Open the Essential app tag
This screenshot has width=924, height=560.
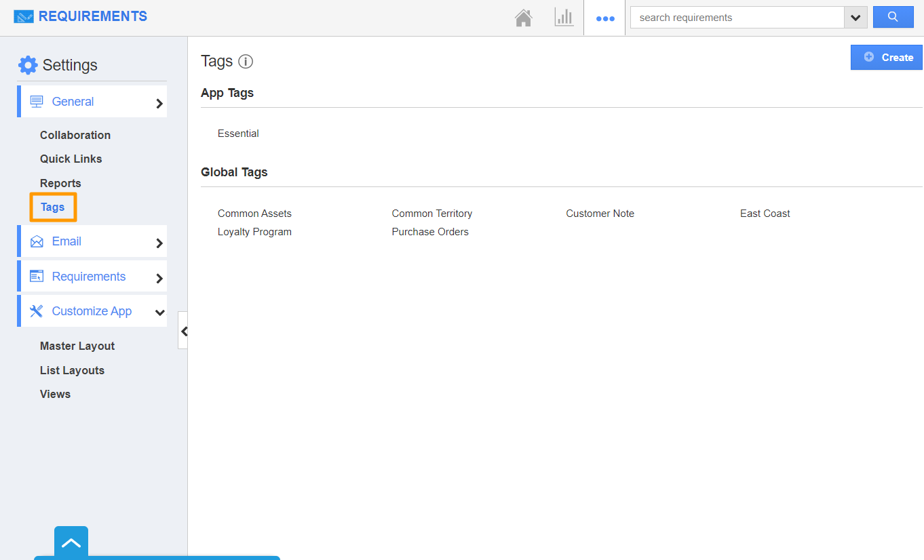click(x=238, y=134)
